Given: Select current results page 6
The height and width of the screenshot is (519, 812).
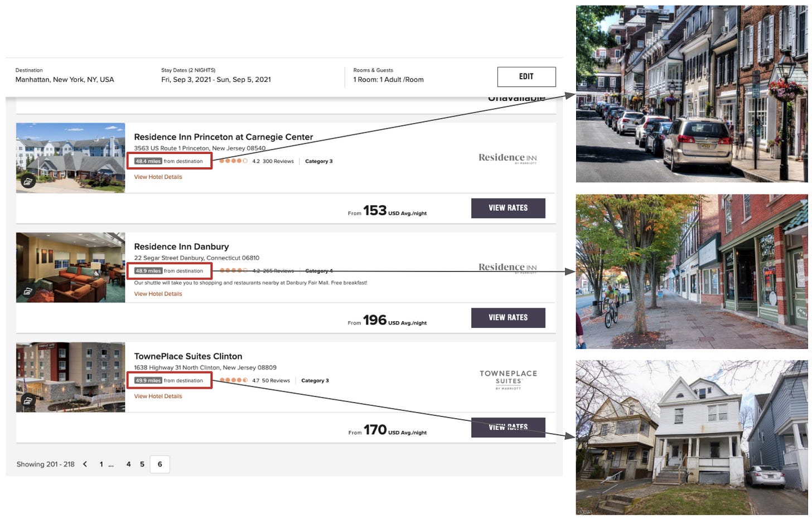Looking at the screenshot, I should 160,464.
